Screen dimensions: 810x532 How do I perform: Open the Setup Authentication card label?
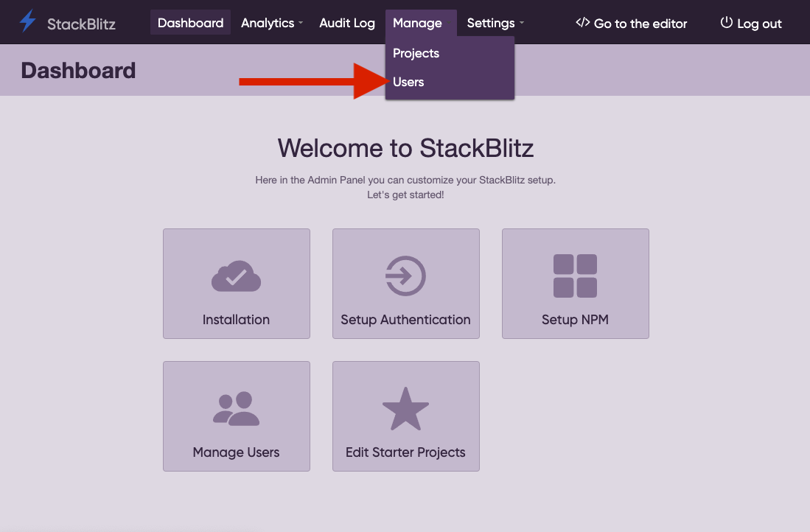point(405,320)
